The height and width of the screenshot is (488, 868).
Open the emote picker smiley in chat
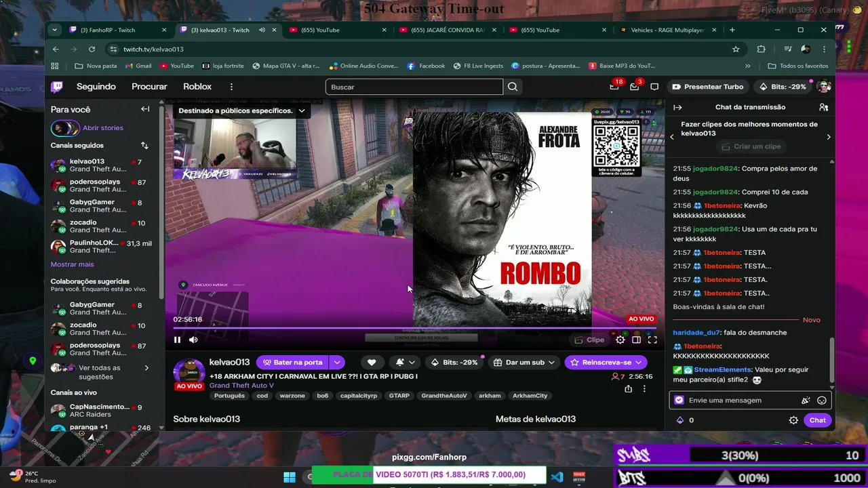point(822,401)
